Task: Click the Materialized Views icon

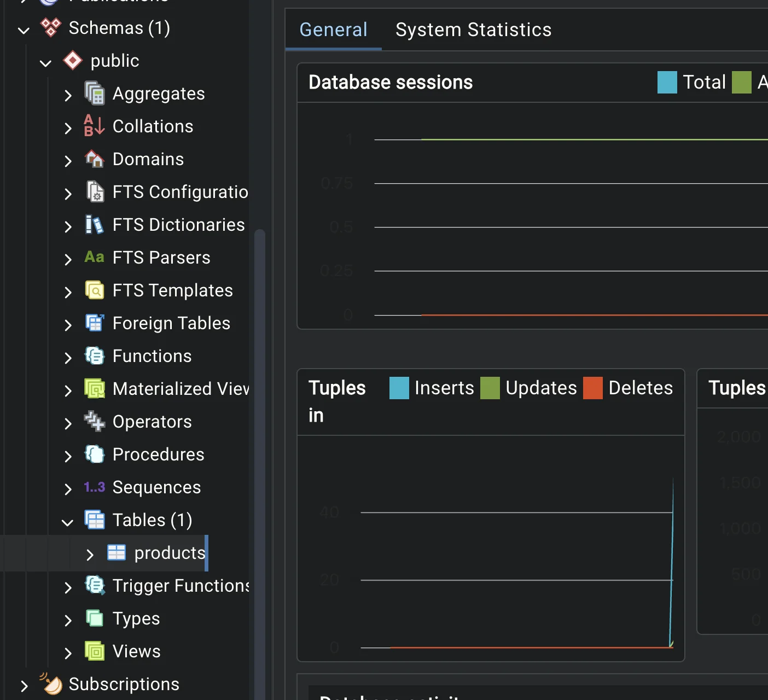Action: click(95, 388)
